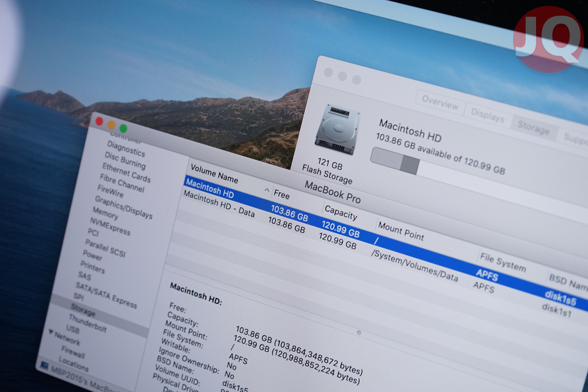The image size is (588, 392).
Task: Click the pane divider handle dot
Action: (359, 333)
